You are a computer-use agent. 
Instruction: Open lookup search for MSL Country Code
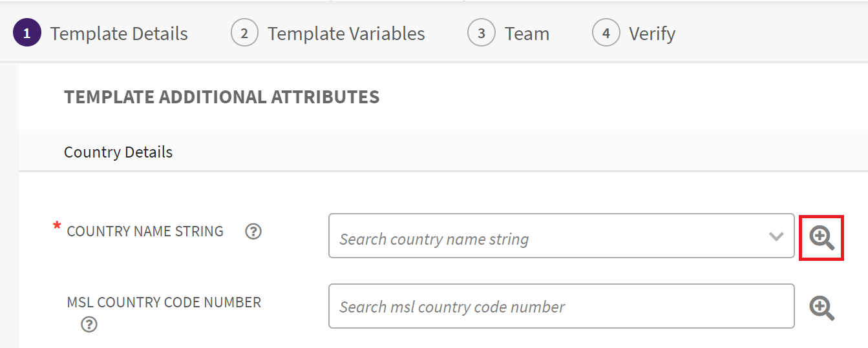[x=821, y=307]
